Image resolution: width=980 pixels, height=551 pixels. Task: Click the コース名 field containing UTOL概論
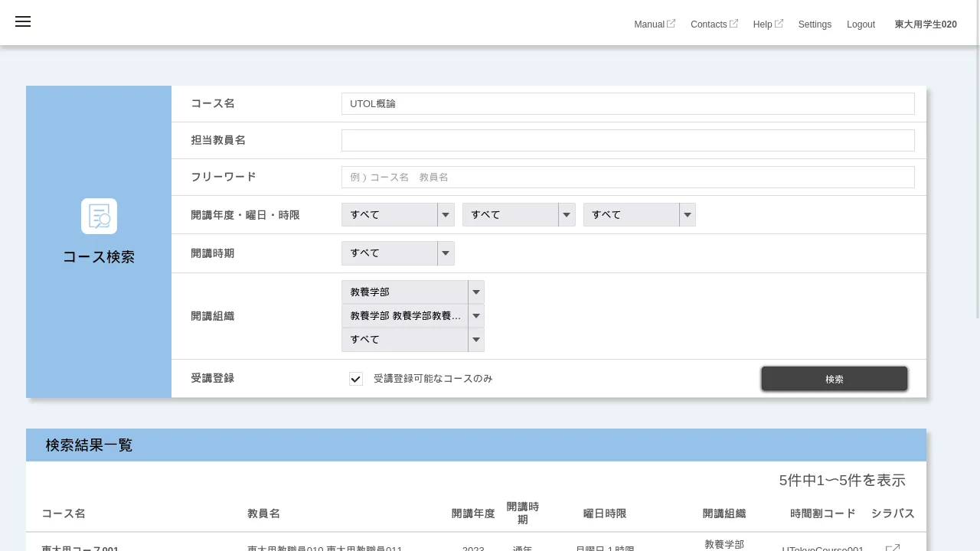coord(628,103)
